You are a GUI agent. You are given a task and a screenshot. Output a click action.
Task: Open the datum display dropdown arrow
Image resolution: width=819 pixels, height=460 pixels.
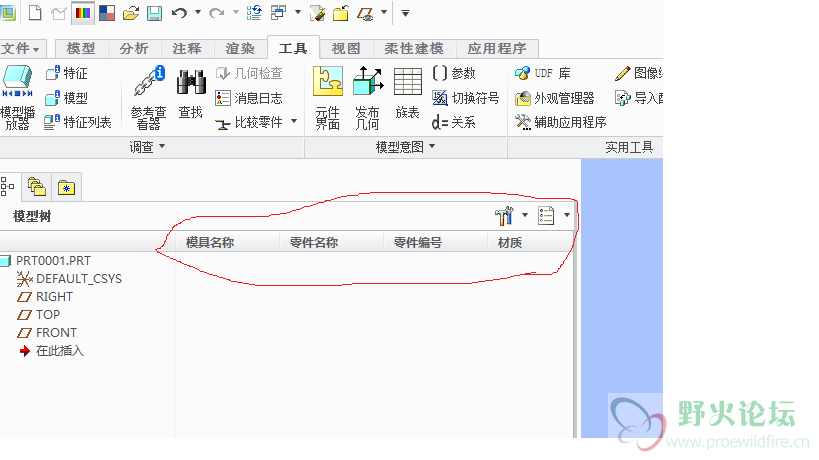point(384,12)
